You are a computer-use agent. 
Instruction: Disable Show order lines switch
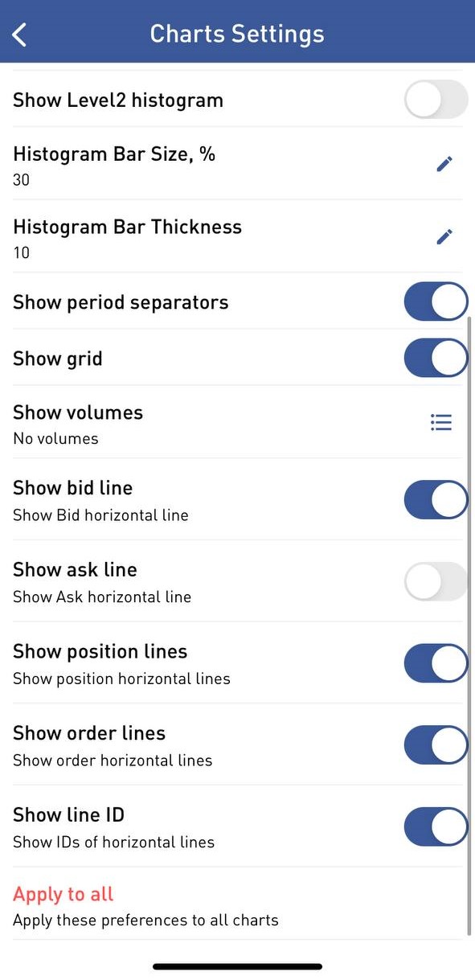tap(436, 745)
